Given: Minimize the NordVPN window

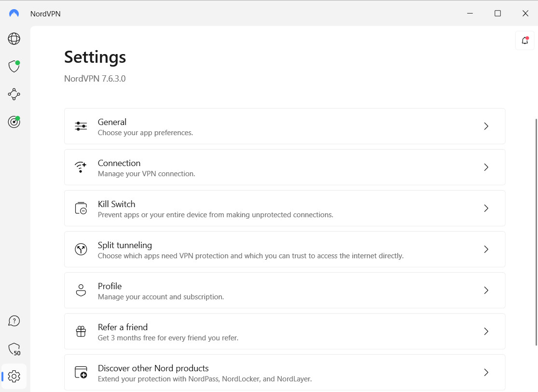Looking at the screenshot, I should coord(470,14).
